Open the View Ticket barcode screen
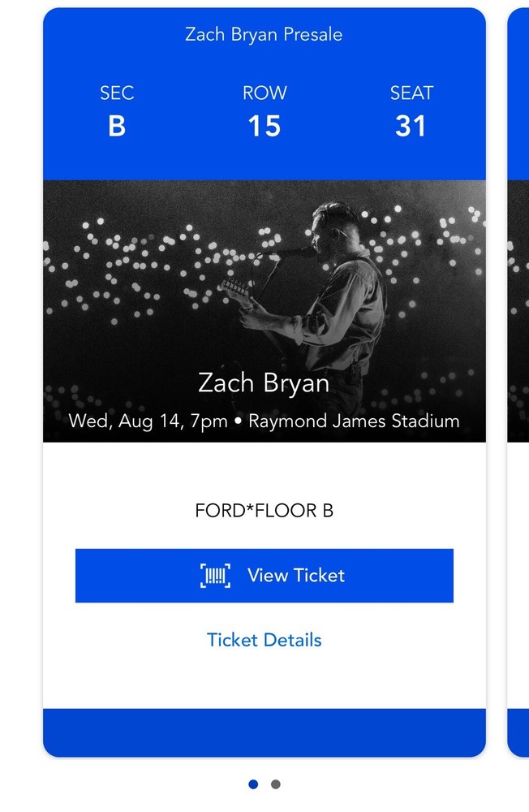The image size is (529, 812). pyautogui.click(x=264, y=575)
